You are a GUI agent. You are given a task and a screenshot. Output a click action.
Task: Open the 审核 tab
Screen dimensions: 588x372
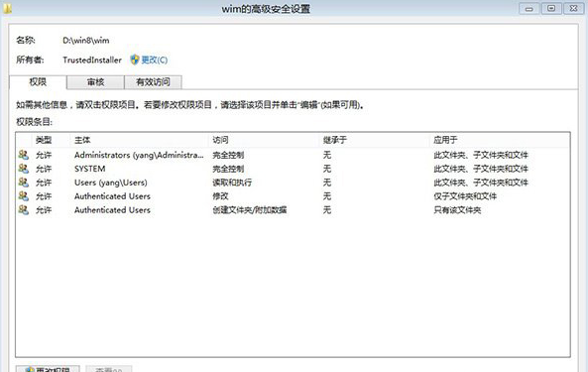pos(95,82)
